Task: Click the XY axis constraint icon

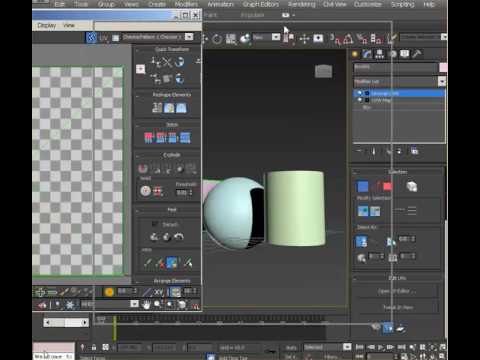Action: coord(159,292)
